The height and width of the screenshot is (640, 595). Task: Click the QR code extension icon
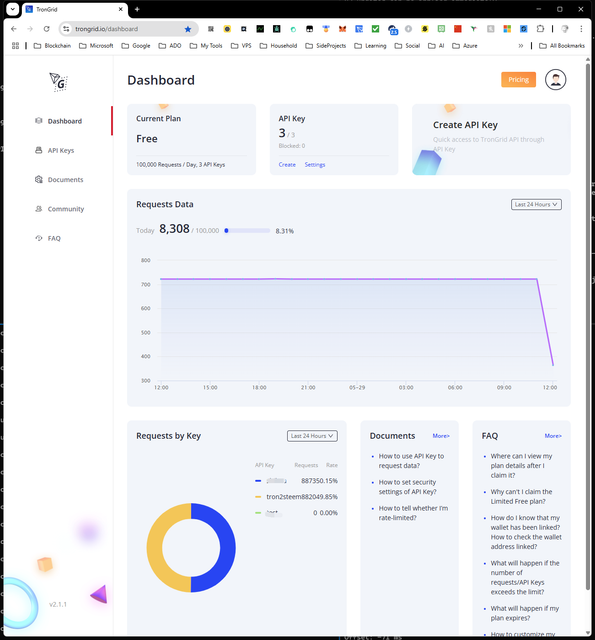click(211, 29)
